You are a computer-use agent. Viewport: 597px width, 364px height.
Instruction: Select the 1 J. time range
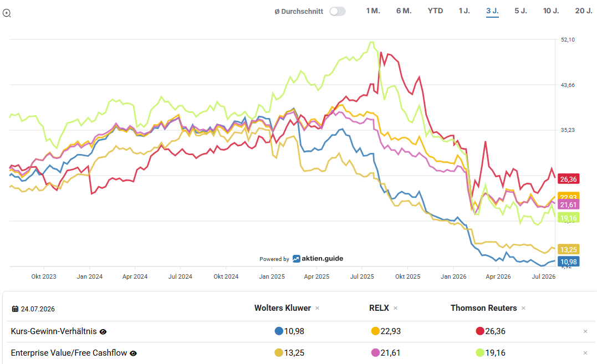coord(464,11)
